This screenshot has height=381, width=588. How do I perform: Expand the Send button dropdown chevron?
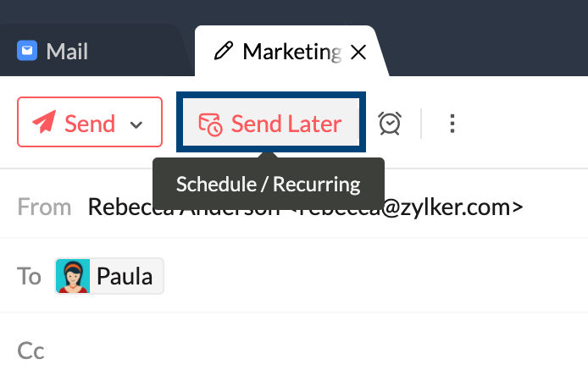pos(136,124)
